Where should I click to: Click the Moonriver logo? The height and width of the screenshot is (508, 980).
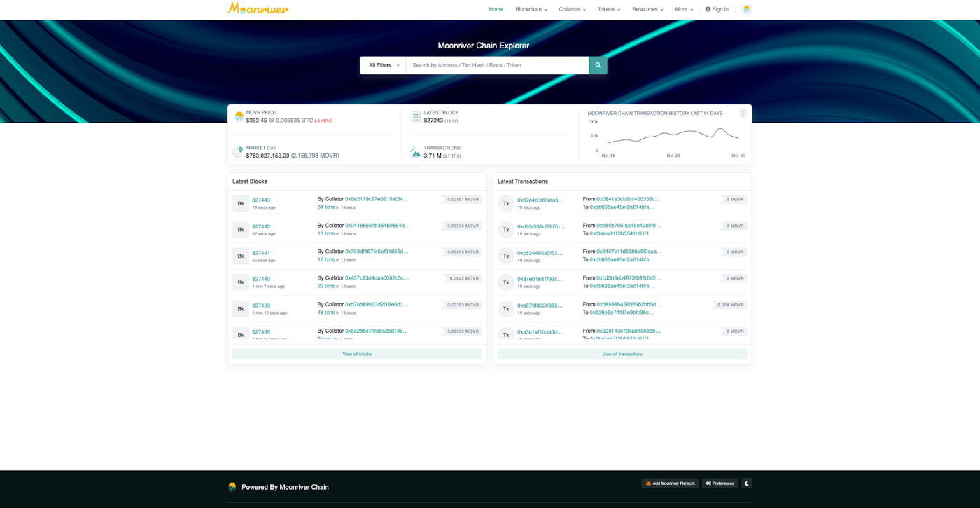pos(258,8)
